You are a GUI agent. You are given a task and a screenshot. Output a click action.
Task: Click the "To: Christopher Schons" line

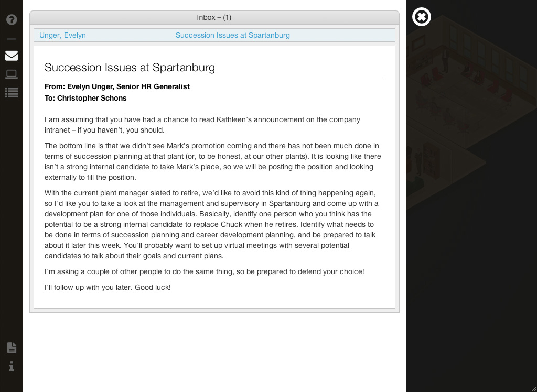85,98
